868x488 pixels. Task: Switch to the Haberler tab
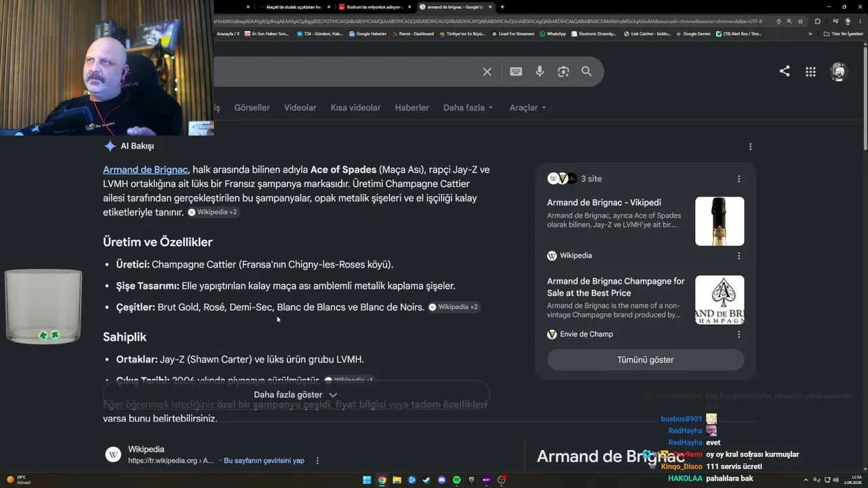click(412, 108)
